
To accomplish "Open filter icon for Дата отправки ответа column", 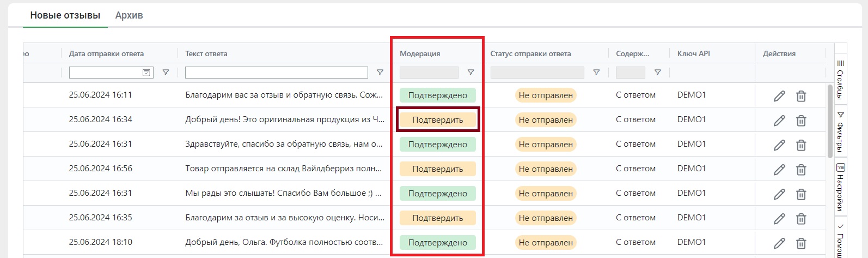I will 166,73.
